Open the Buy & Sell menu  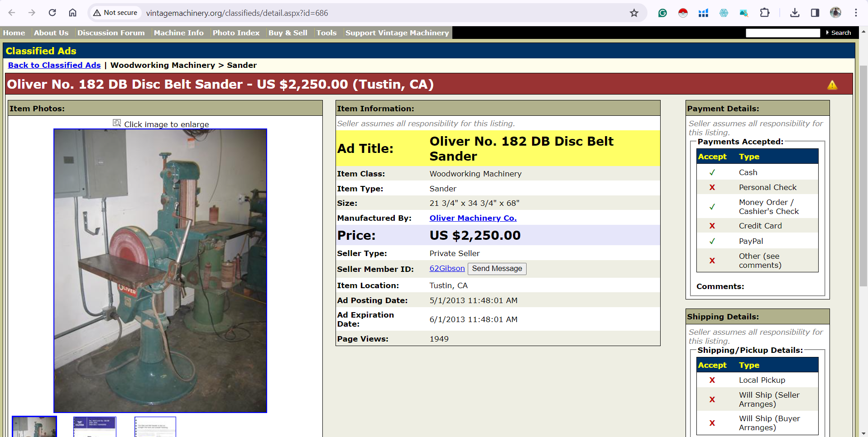tap(288, 33)
